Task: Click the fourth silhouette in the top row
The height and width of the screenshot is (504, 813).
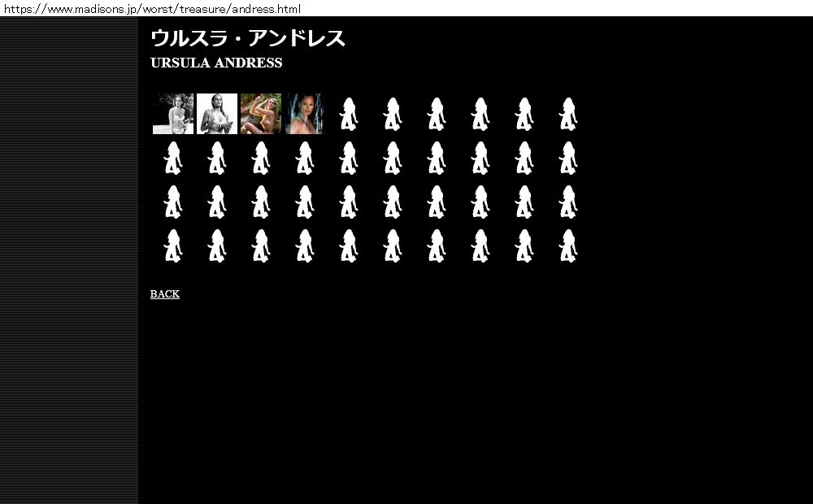Action: [x=480, y=114]
